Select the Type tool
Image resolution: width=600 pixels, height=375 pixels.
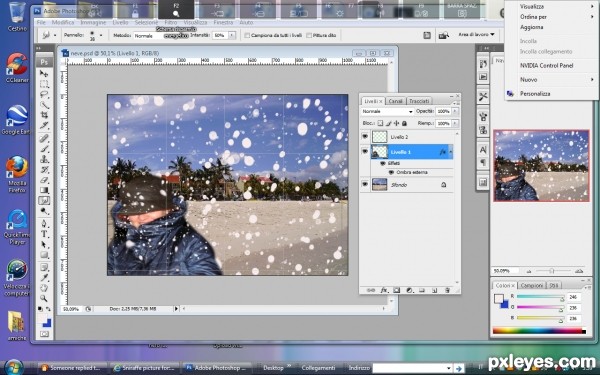44,234
